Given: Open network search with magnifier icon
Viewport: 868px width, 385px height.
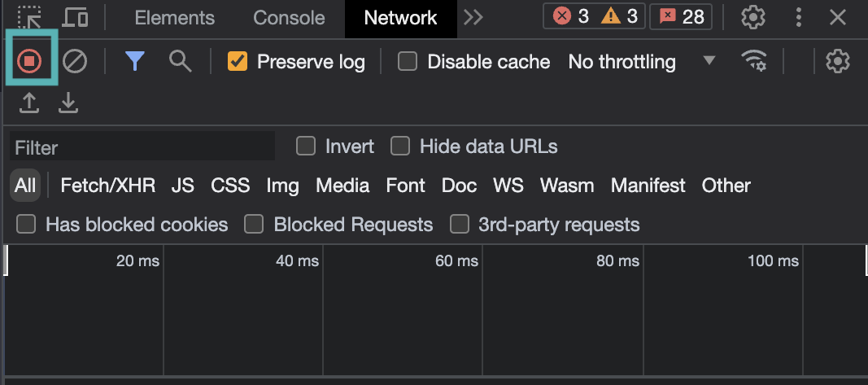Looking at the screenshot, I should [180, 61].
